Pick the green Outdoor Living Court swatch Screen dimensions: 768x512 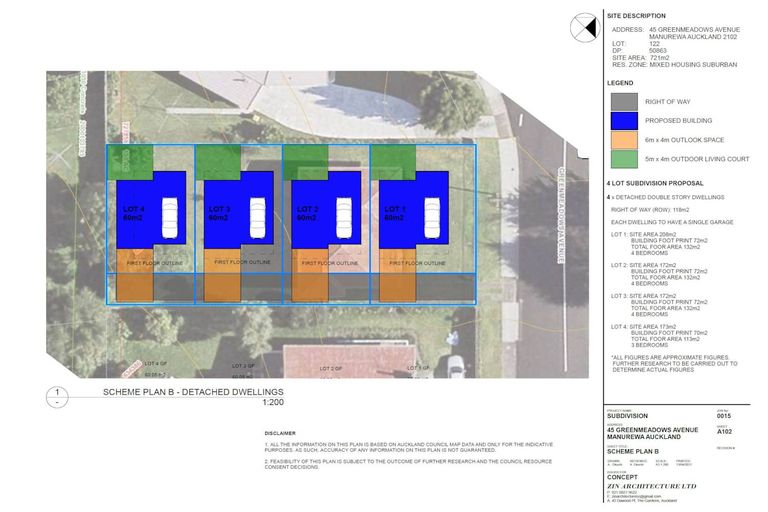pyautogui.click(x=624, y=161)
